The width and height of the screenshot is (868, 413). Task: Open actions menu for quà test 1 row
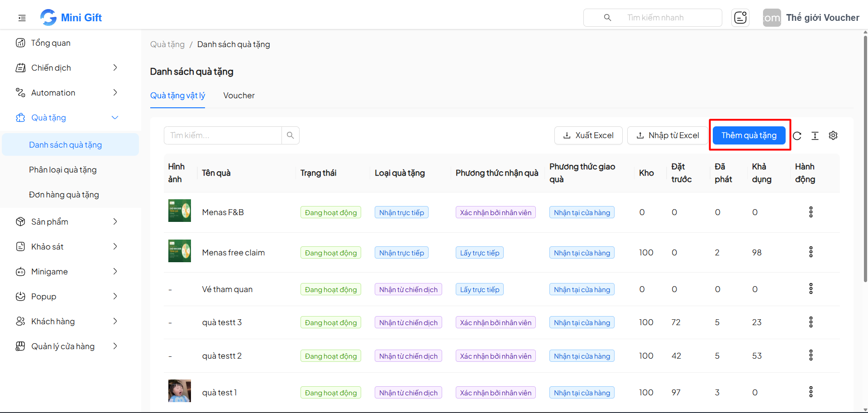[x=811, y=392]
